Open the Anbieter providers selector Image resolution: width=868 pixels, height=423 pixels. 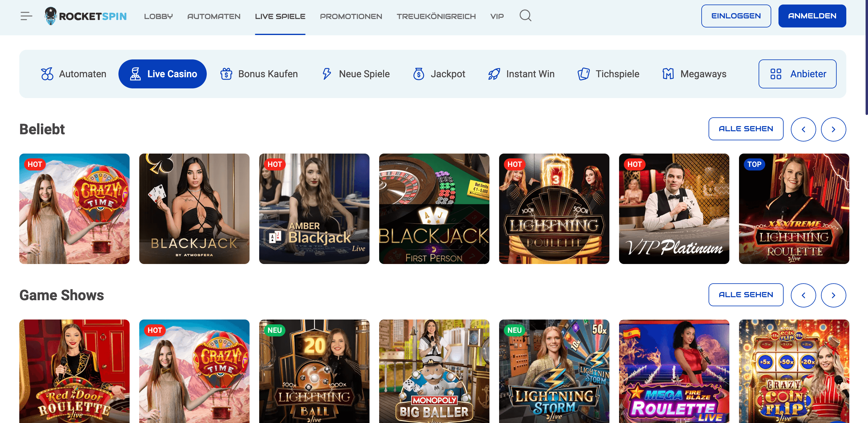[797, 74]
